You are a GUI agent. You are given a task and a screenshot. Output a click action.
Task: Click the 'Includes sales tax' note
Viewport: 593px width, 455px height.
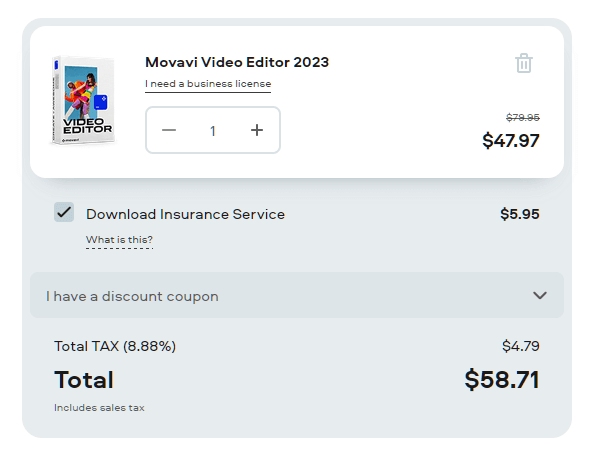(x=99, y=408)
